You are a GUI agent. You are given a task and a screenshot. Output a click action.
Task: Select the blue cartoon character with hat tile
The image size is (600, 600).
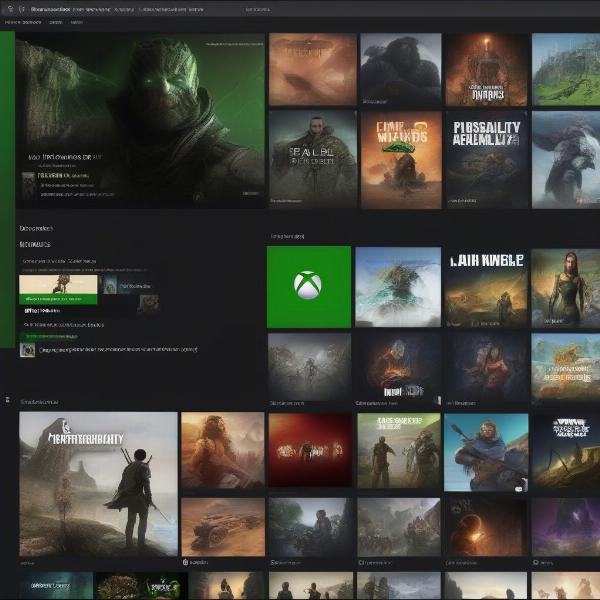tap(486, 452)
